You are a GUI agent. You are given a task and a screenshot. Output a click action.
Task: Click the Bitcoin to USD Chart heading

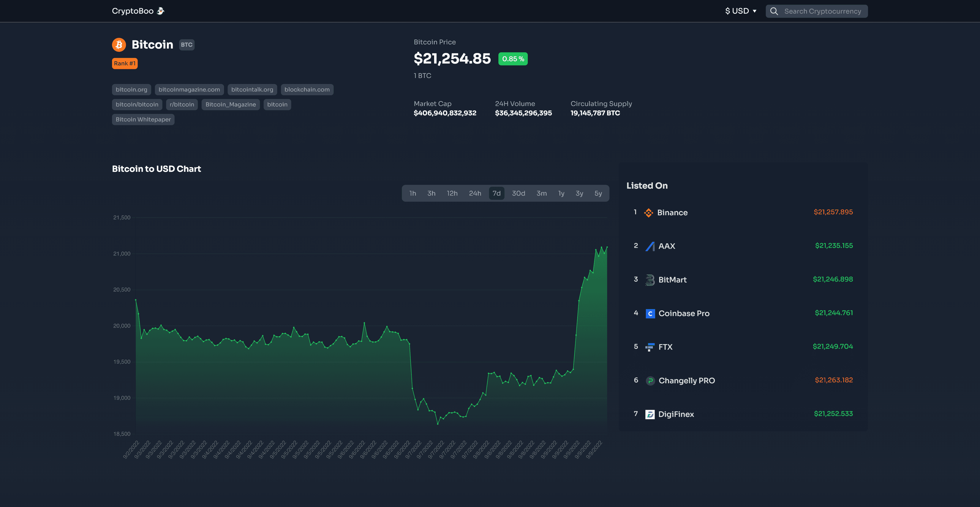[156, 169]
